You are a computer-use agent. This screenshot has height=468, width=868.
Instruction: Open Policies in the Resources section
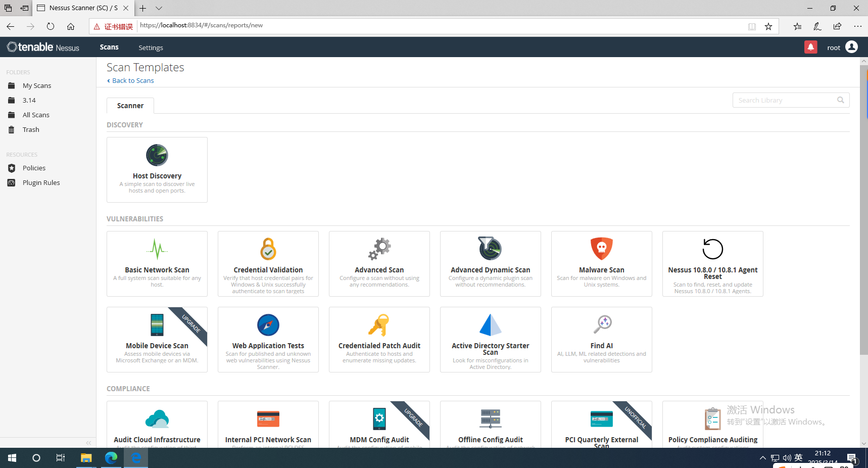tap(34, 168)
